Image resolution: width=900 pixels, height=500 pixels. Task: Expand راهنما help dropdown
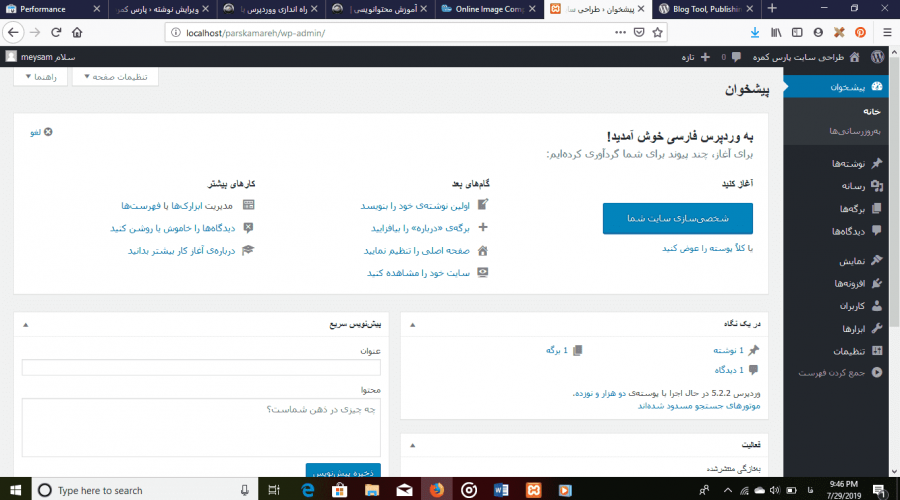(x=40, y=77)
